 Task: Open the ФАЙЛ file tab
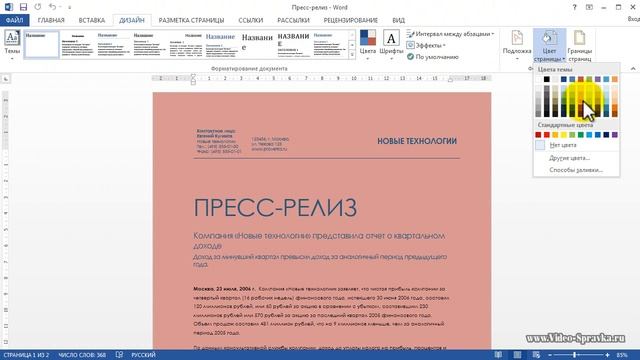pyautogui.click(x=14, y=20)
